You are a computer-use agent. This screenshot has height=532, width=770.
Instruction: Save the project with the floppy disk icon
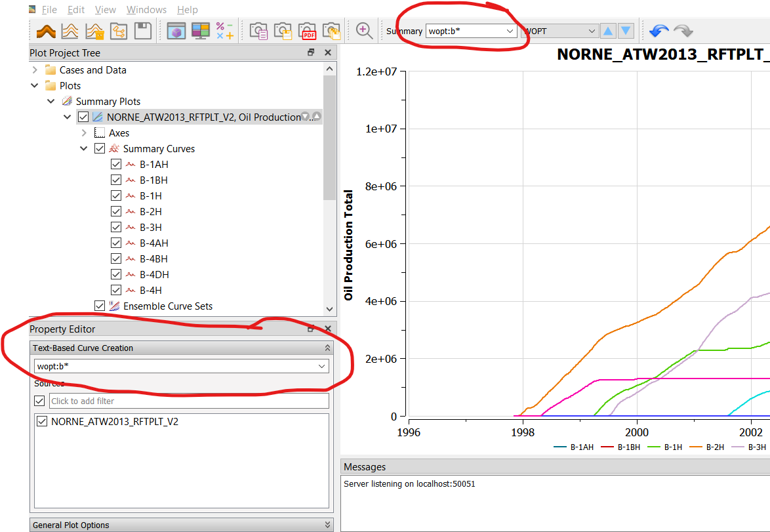point(142,30)
